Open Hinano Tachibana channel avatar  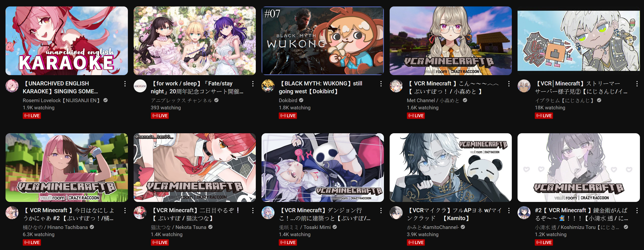click(x=12, y=213)
